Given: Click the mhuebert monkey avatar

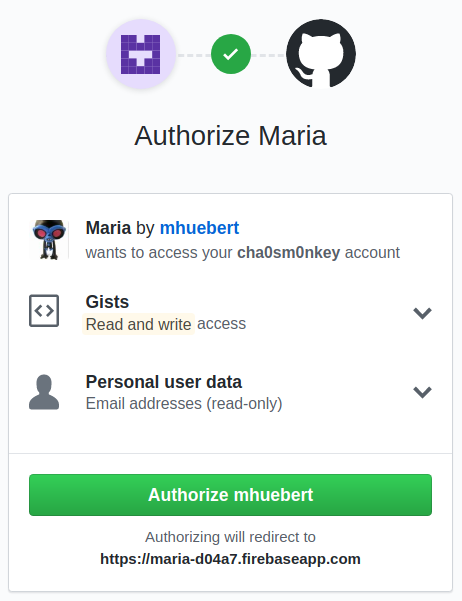Looking at the screenshot, I should coord(49,240).
